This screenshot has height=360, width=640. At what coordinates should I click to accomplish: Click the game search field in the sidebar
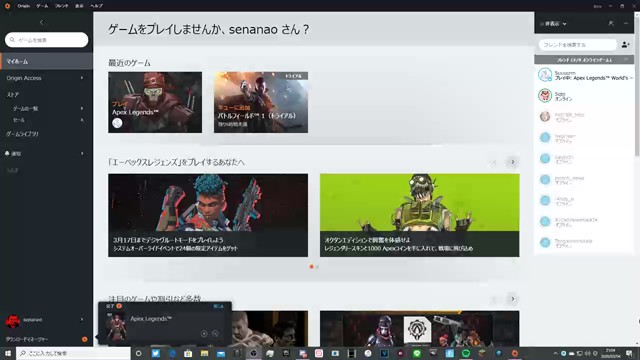47,40
